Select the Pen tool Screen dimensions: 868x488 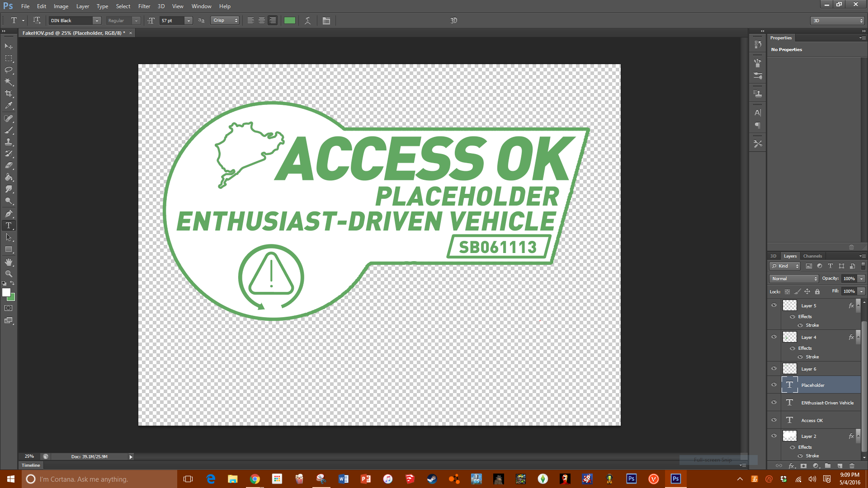(x=9, y=214)
